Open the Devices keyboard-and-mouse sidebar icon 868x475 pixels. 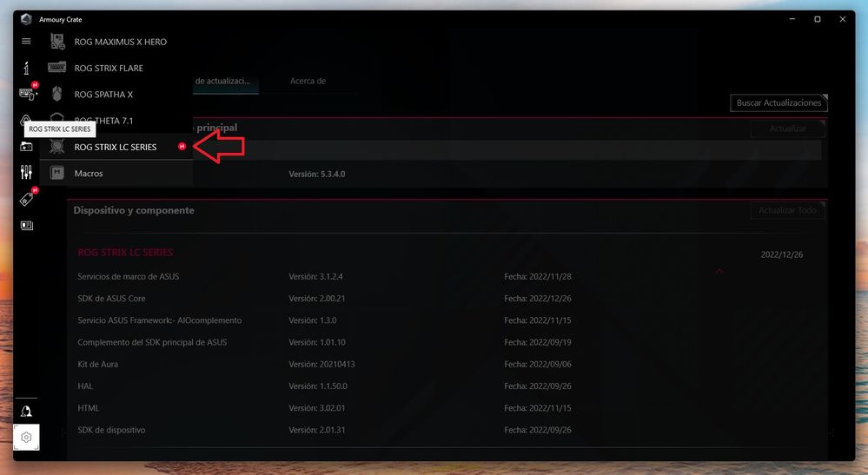(27, 94)
